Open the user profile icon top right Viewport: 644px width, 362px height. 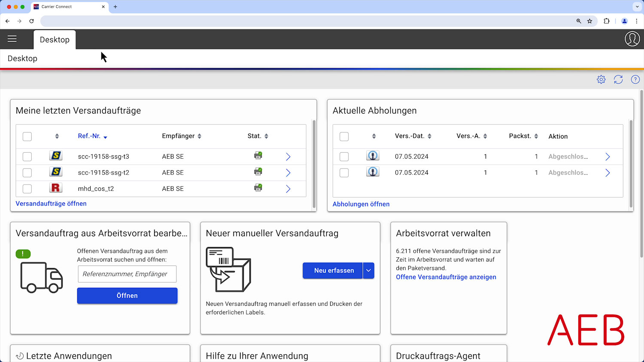point(632,39)
